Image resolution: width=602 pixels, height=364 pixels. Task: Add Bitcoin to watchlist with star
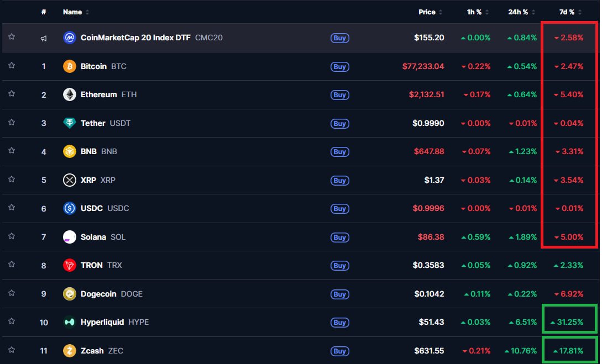coord(12,66)
